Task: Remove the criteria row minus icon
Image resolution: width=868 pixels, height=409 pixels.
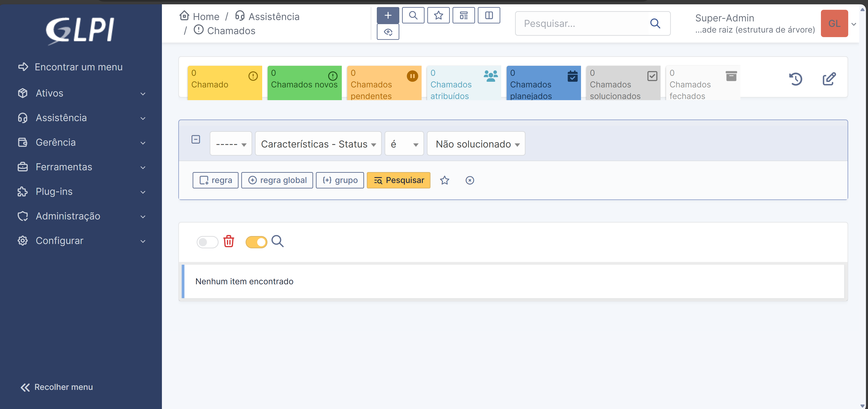Action: (x=196, y=140)
